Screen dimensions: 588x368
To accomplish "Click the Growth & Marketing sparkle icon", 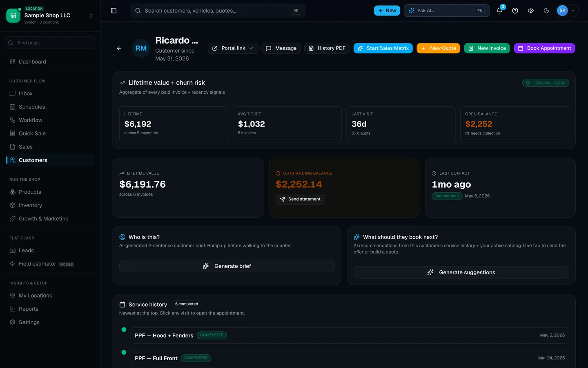I will (13, 219).
